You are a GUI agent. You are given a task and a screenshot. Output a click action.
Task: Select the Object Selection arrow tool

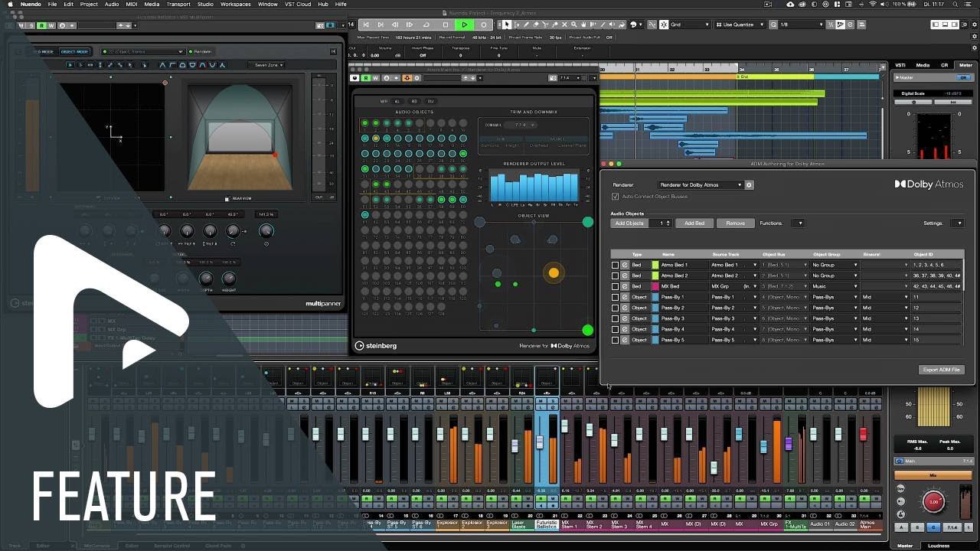pyautogui.click(x=507, y=24)
